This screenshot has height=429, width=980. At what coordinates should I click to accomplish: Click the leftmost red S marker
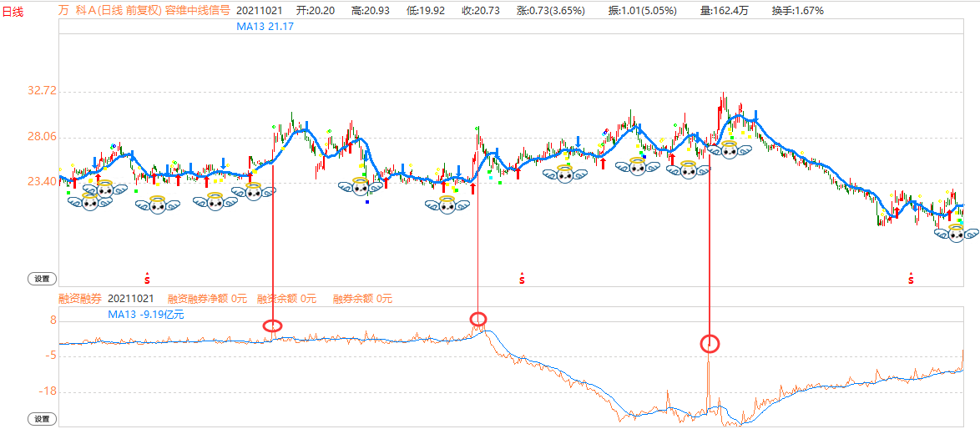(148, 279)
